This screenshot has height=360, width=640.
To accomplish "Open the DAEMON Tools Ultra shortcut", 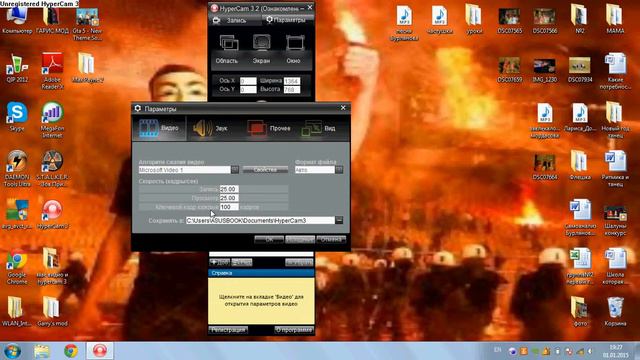I will (17, 169).
